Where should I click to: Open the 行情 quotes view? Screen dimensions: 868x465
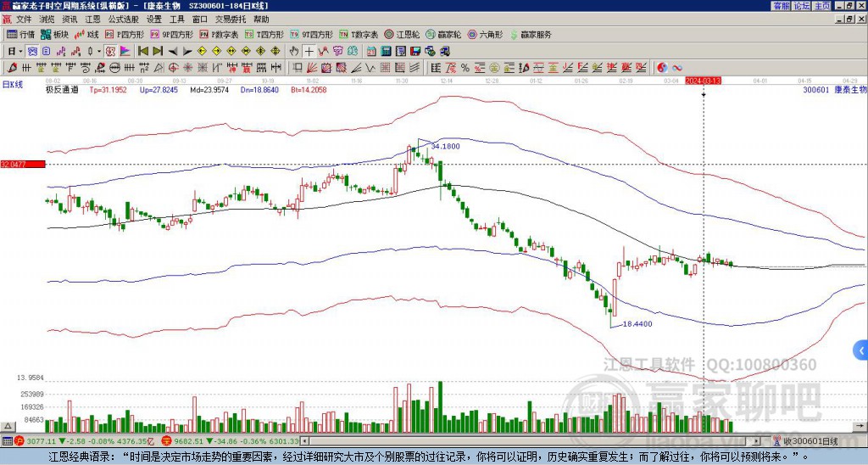pos(20,34)
